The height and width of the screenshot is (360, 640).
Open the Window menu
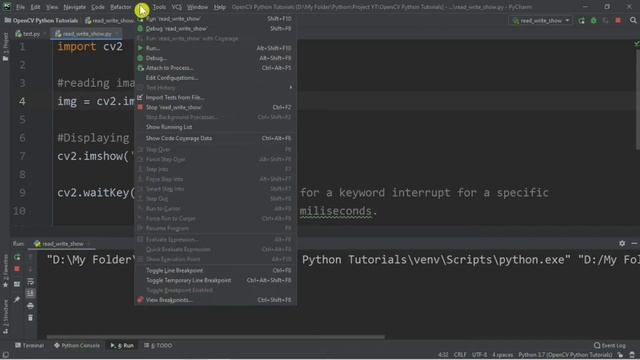point(197,7)
